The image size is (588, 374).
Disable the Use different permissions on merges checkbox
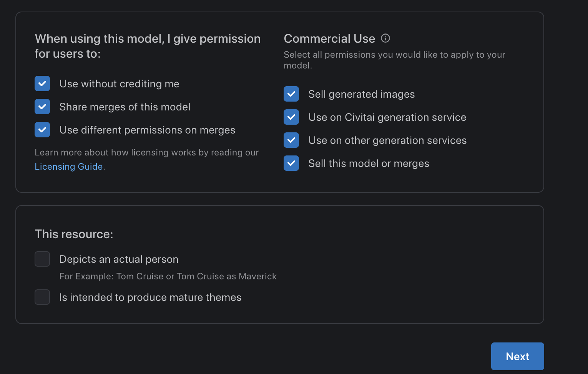[42, 130]
